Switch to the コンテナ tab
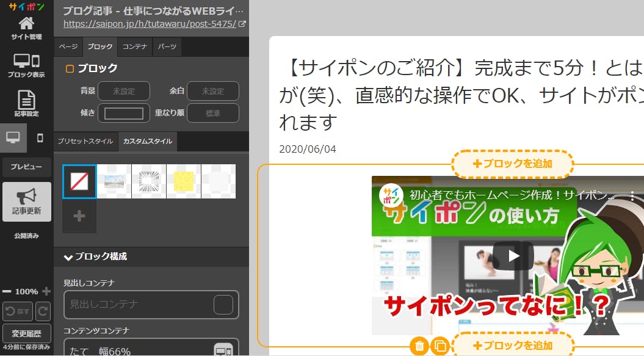This screenshot has height=356, width=644. pyautogui.click(x=134, y=46)
